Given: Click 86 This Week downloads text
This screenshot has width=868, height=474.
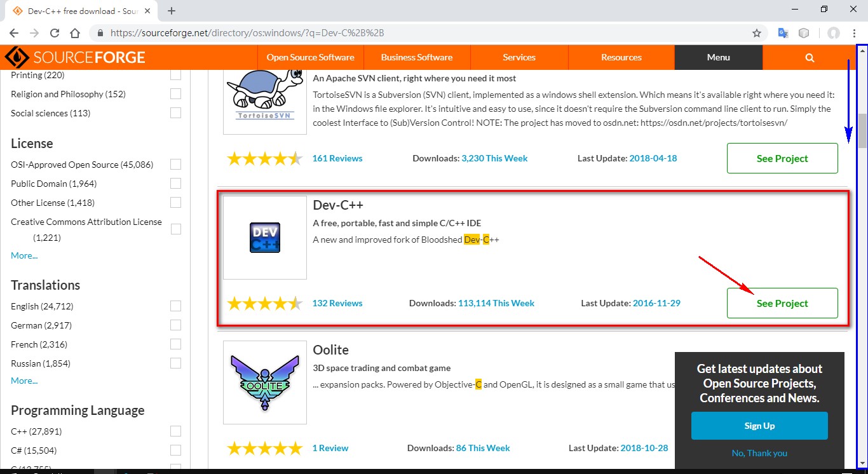Looking at the screenshot, I should (483, 448).
